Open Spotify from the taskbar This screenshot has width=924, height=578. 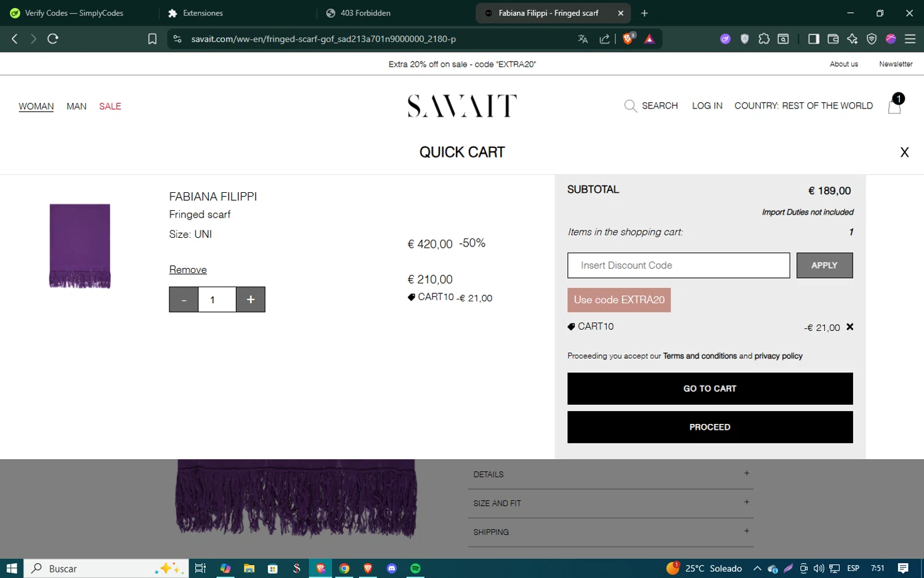(415, 568)
